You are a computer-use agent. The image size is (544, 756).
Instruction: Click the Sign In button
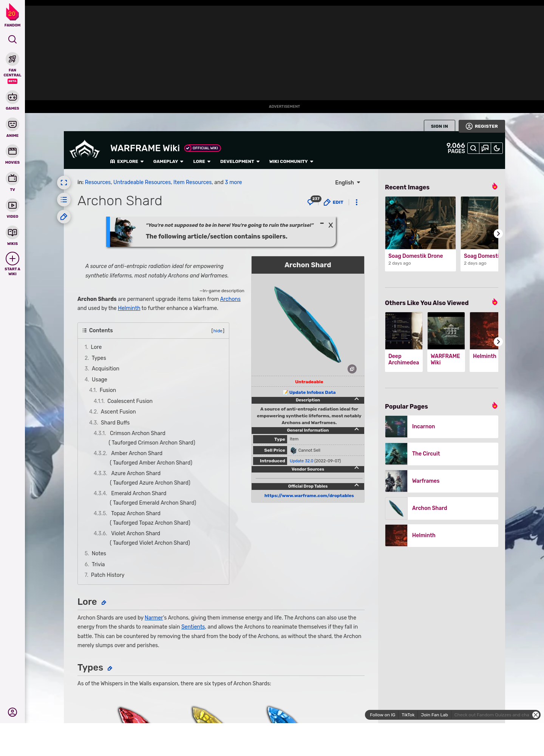(x=439, y=126)
